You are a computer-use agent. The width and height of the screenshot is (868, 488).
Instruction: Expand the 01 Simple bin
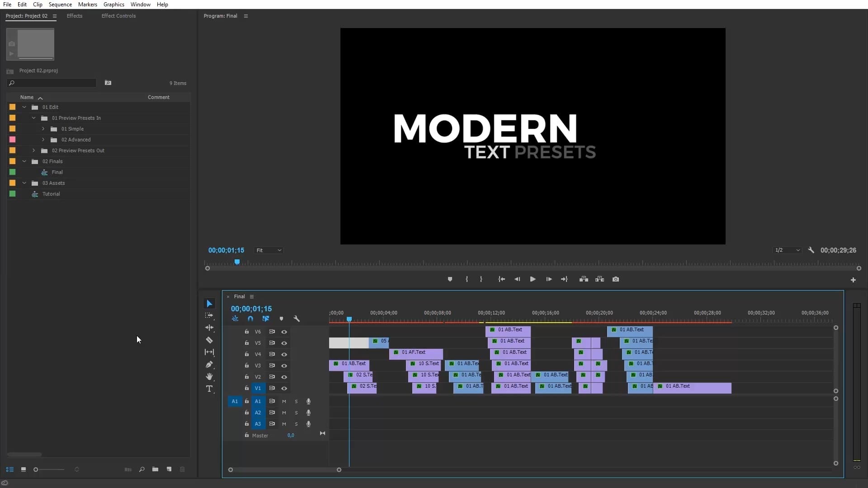(x=43, y=129)
